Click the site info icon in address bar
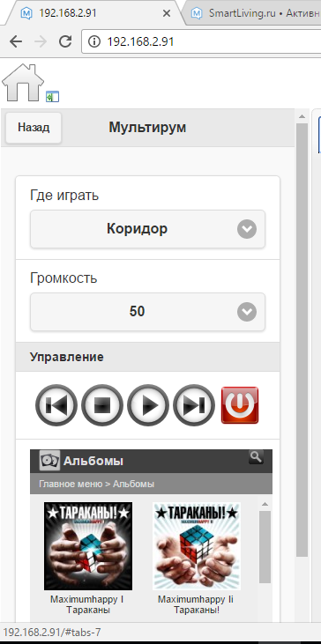 pyautogui.click(x=94, y=41)
